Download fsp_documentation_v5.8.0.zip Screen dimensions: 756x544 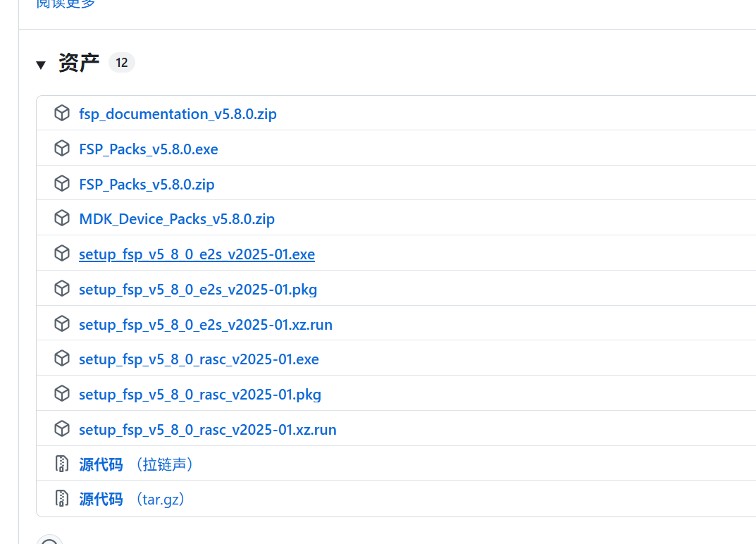pos(178,114)
